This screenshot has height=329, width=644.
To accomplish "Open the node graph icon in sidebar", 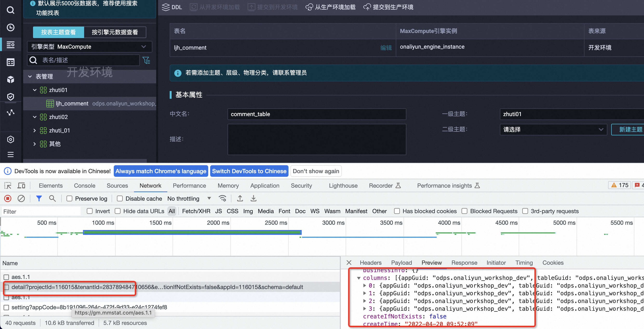I will pyautogui.click(x=10, y=113).
